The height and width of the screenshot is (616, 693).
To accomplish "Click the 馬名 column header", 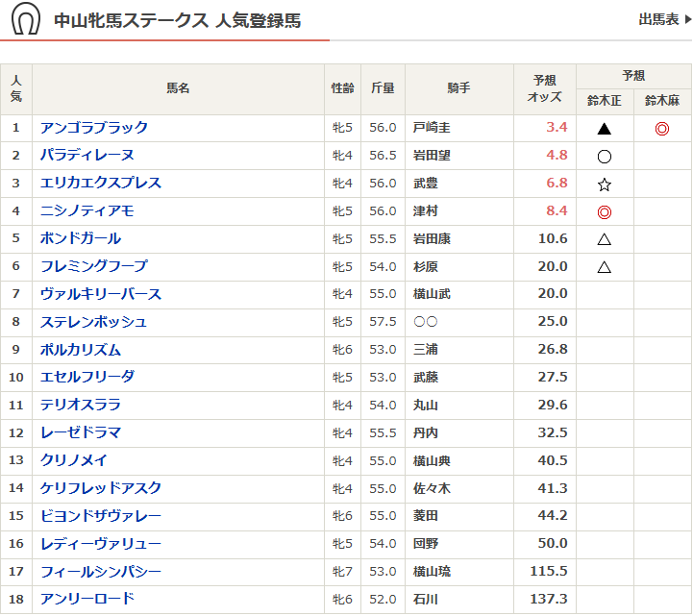I will tap(178, 88).
